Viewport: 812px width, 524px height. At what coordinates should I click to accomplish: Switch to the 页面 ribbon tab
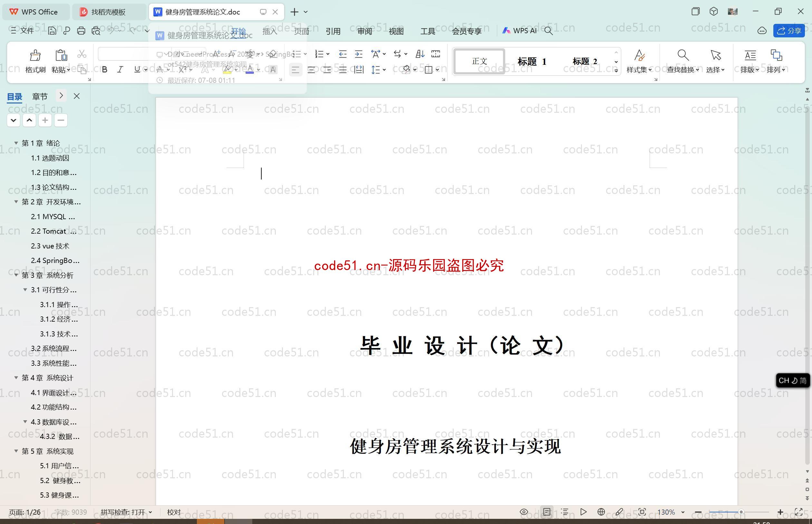coord(301,31)
